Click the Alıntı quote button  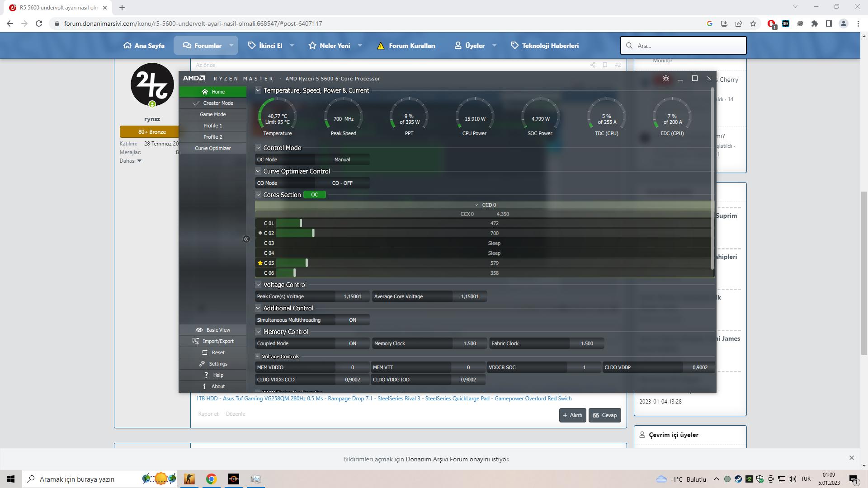572,415
